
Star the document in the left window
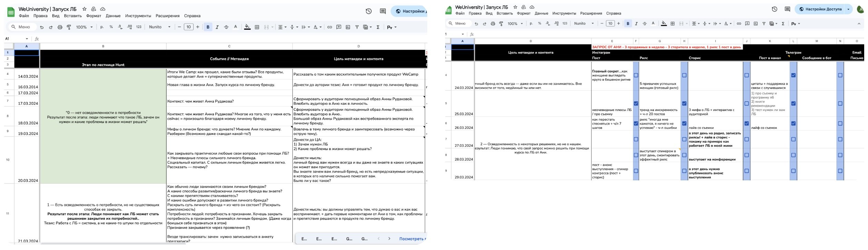84,9
